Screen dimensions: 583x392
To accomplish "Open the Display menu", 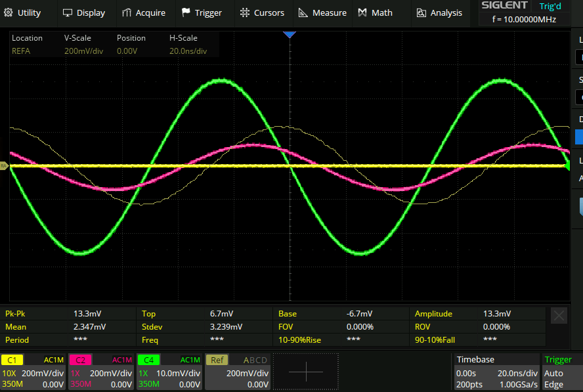I will point(83,12).
